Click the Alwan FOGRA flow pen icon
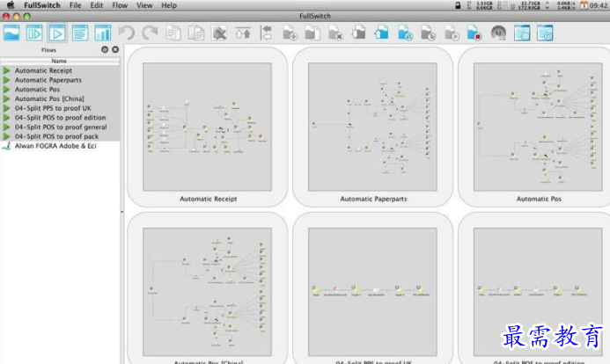This screenshot has height=364, width=610. (x=6, y=146)
